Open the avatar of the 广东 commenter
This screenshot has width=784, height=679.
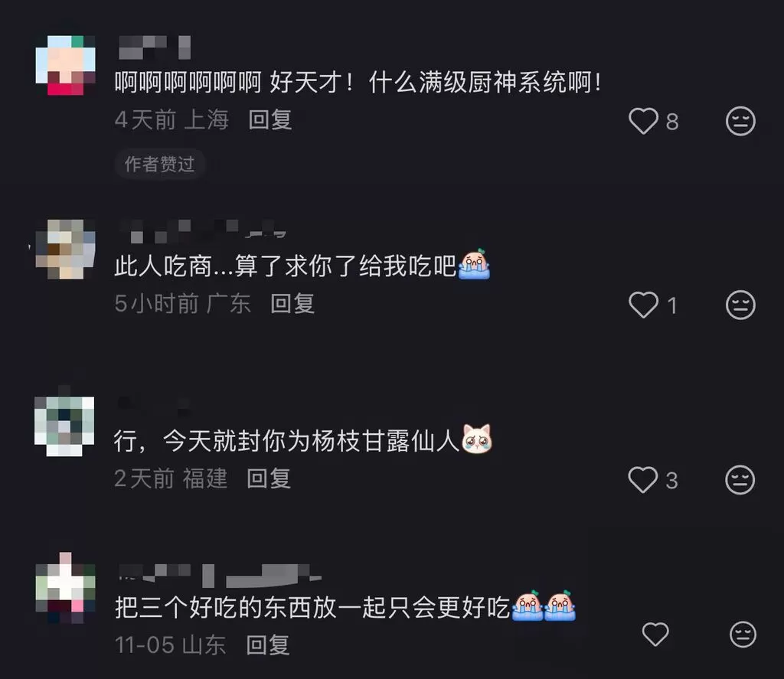(65, 249)
